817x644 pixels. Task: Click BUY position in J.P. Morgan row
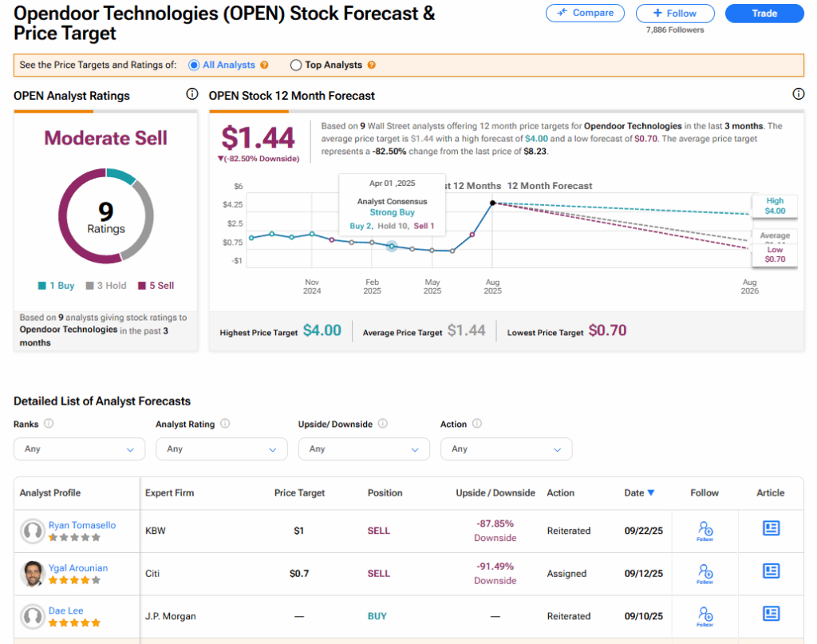point(377,616)
